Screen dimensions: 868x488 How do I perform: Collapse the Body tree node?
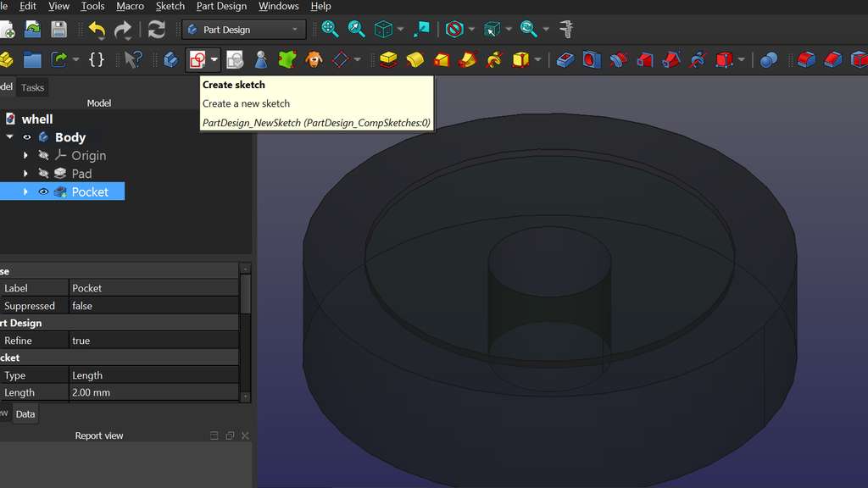pyautogui.click(x=9, y=136)
